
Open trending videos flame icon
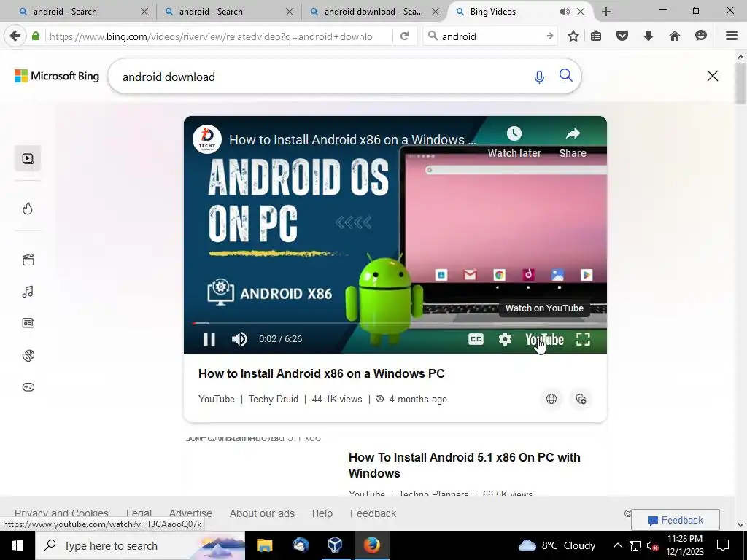28,209
